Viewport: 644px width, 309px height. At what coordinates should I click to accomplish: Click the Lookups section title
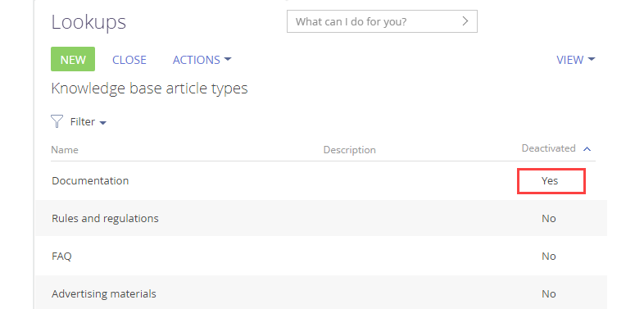pos(88,22)
